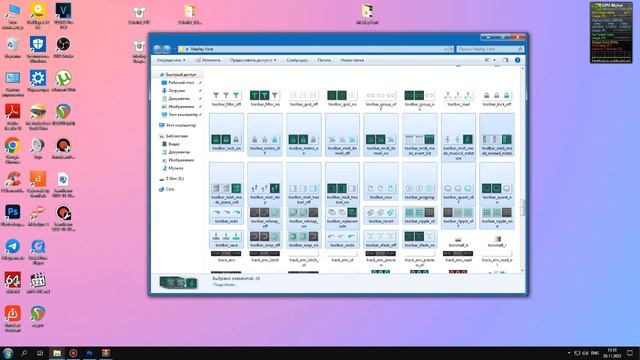Click the toolbar_xfade_on file
This screenshot has height=360, width=640.
coord(419,240)
